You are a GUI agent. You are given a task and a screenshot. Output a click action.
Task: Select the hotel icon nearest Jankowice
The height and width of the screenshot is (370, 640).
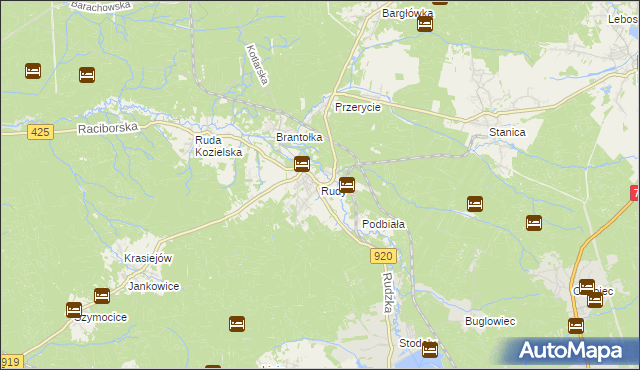point(102,296)
